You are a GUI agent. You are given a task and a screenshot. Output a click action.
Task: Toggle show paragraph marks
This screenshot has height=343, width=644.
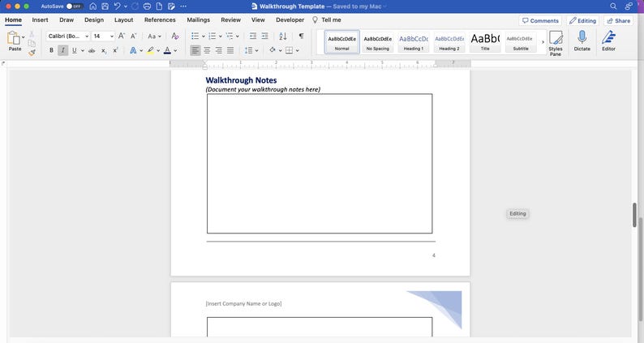[302, 36]
